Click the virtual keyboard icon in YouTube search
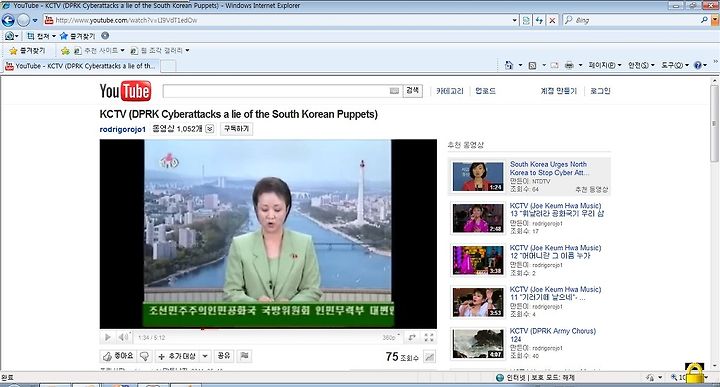This screenshot has width=720, height=387. click(x=394, y=91)
